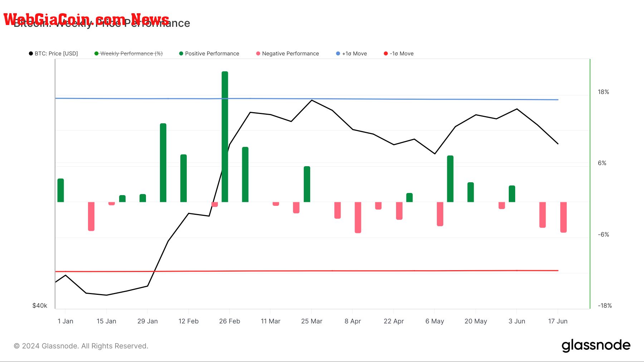Select the green bar at 25 Mar
Viewport: 644px width, 362px height.
[307, 184]
